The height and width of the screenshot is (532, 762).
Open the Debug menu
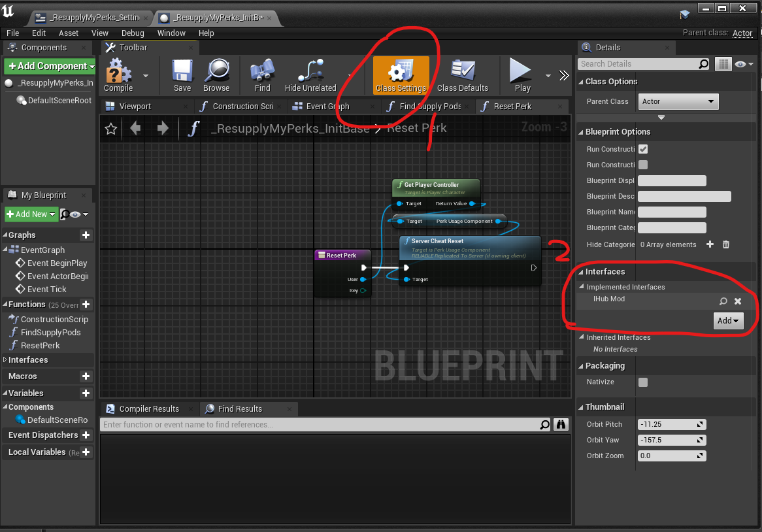[x=133, y=33]
